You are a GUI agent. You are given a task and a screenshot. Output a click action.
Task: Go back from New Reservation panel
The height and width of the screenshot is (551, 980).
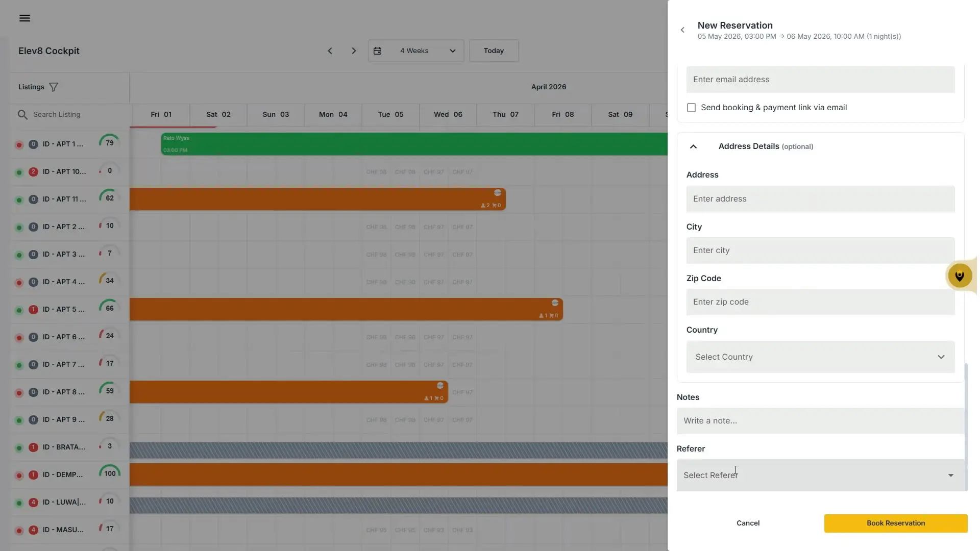682,30
